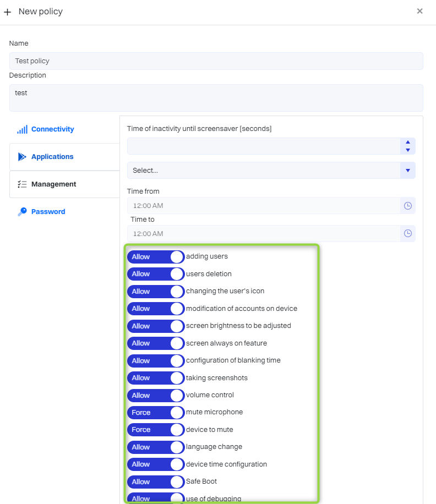The width and height of the screenshot is (436, 504).
Task: Open the Time to clock picker
Action: [407, 233]
